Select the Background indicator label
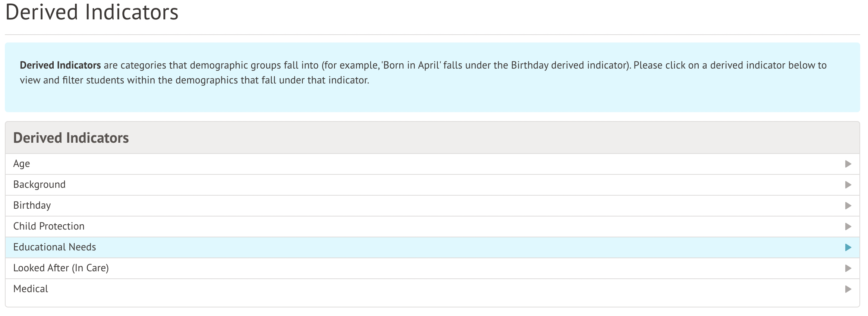 point(40,185)
